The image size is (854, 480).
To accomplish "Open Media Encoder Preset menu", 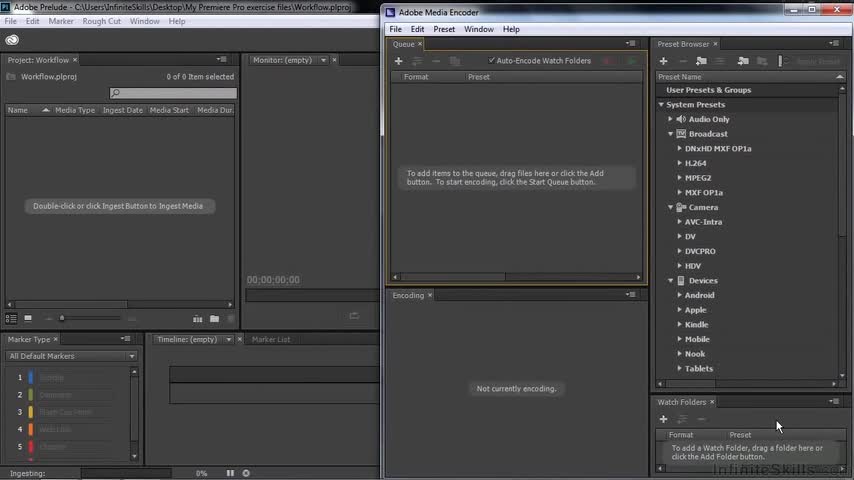I will pyautogui.click(x=444, y=29).
